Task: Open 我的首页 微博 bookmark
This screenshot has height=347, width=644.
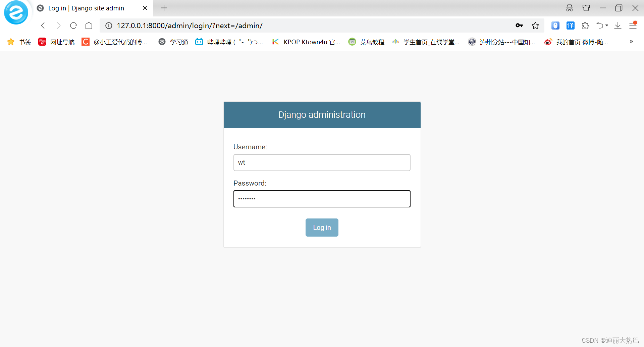Action: (x=576, y=42)
